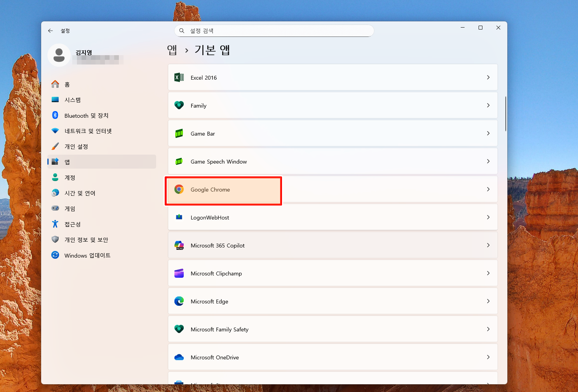Viewport: 578px width, 392px height.
Task: Open Microsoft Family Safety row chevron
Action: coord(488,329)
